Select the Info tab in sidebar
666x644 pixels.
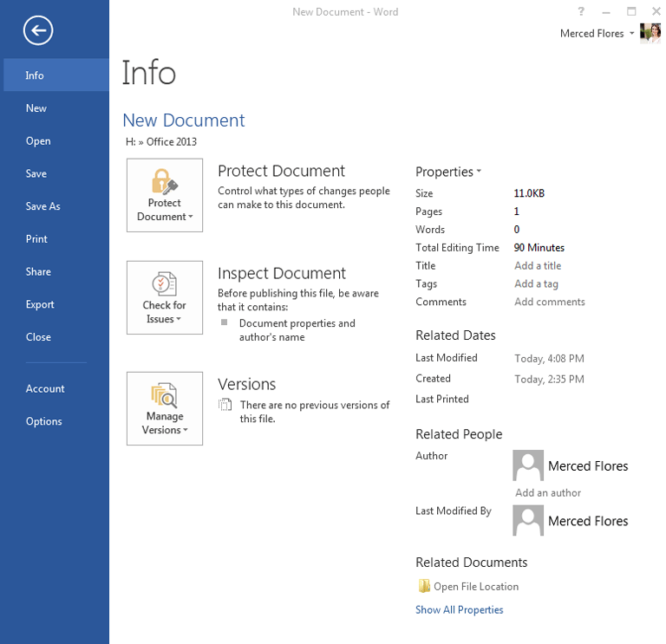coord(56,75)
